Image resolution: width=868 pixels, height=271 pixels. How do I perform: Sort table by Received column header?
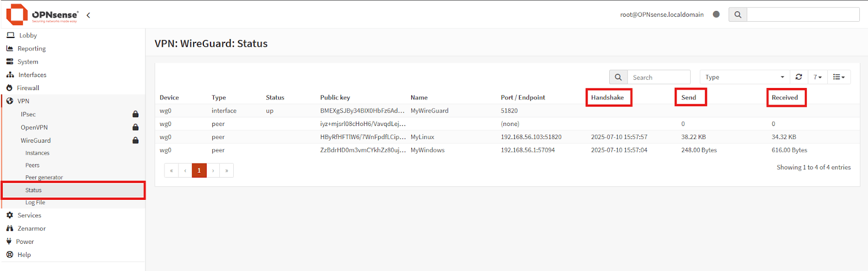tap(785, 98)
